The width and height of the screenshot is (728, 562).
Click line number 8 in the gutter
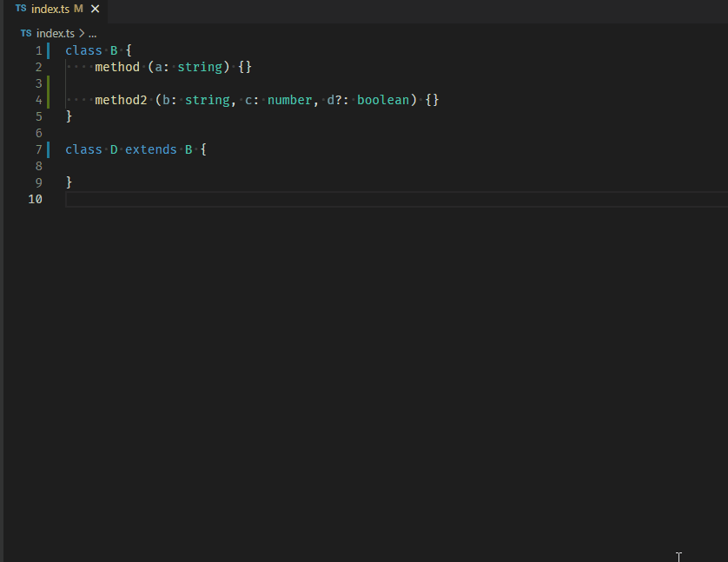(x=38, y=166)
